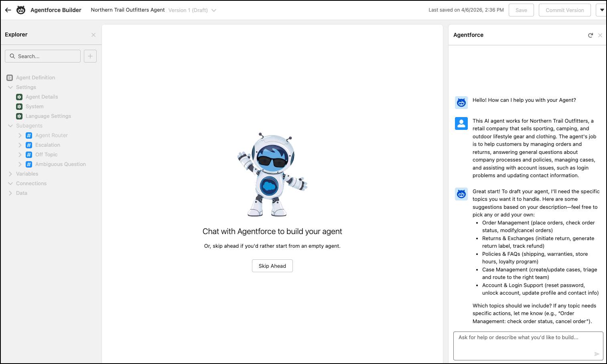Viewport: 607px width, 364px height.
Task: Click the Explorer search field
Action: pyautogui.click(x=43, y=56)
